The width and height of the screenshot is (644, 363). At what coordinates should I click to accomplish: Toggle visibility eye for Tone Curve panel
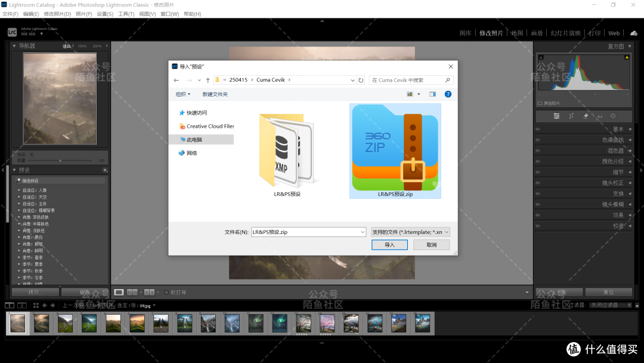point(538,140)
